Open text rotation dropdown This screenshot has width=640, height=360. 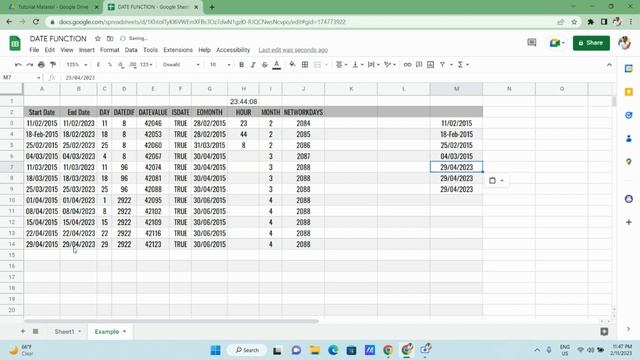coord(390,64)
